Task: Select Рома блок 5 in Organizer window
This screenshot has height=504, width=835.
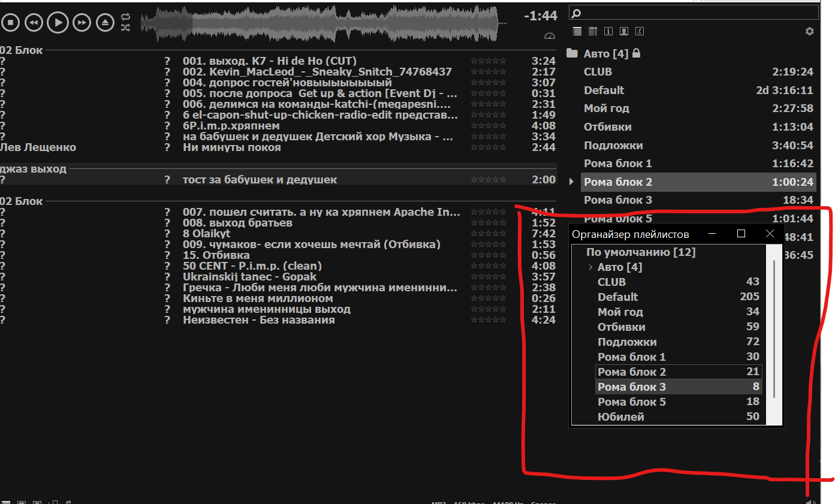Action: point(679,402)
